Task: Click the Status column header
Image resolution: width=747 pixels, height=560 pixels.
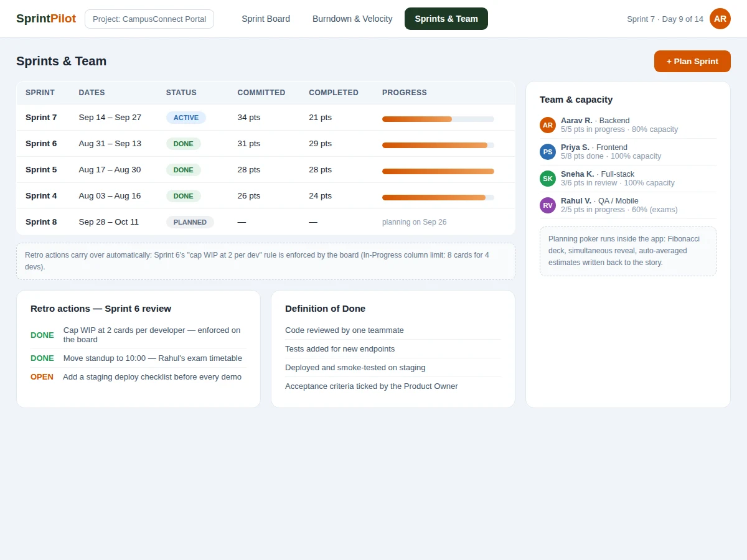Action: 181,93
